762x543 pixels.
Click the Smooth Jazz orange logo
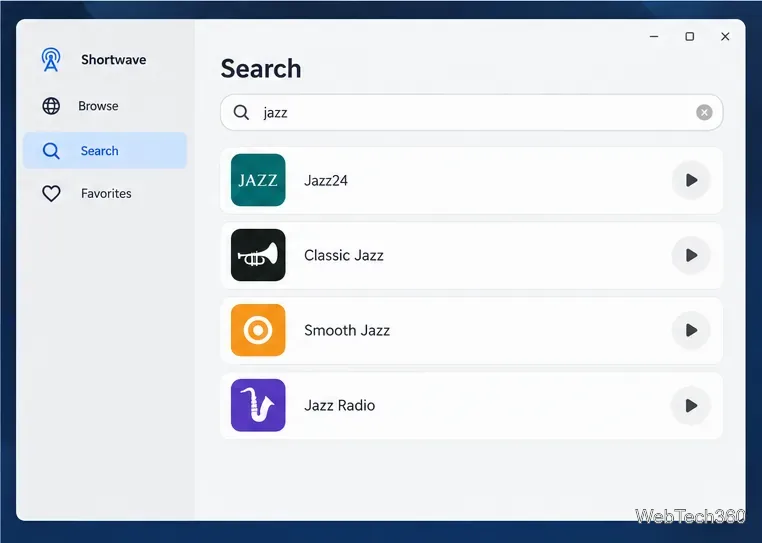tap(258, 330)
